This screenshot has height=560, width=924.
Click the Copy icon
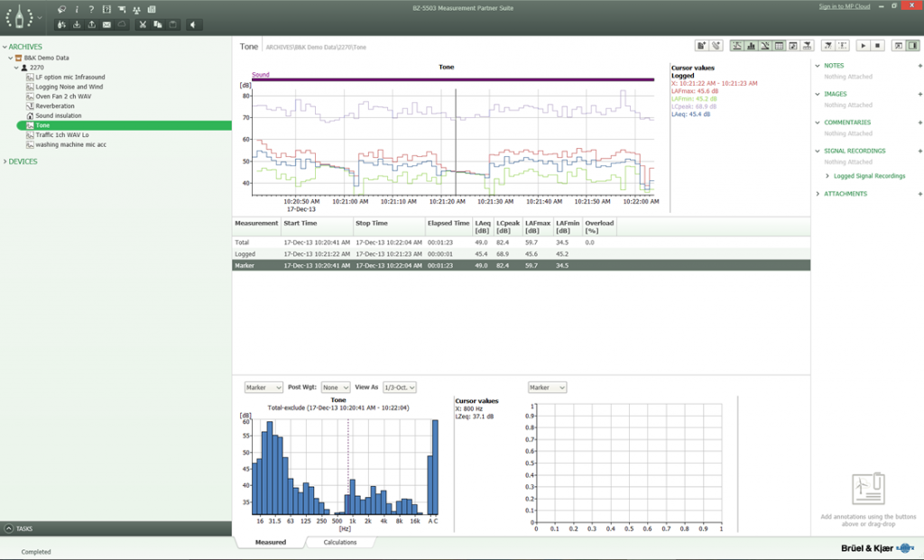click(x=158, y=24)
